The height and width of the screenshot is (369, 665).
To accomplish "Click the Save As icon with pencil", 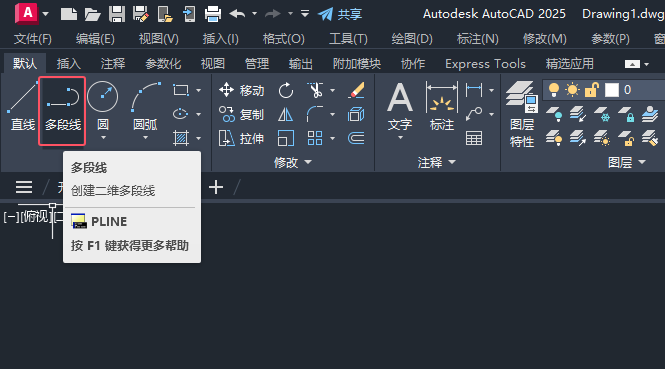I will pyautogui.click(x=140, y=14).
